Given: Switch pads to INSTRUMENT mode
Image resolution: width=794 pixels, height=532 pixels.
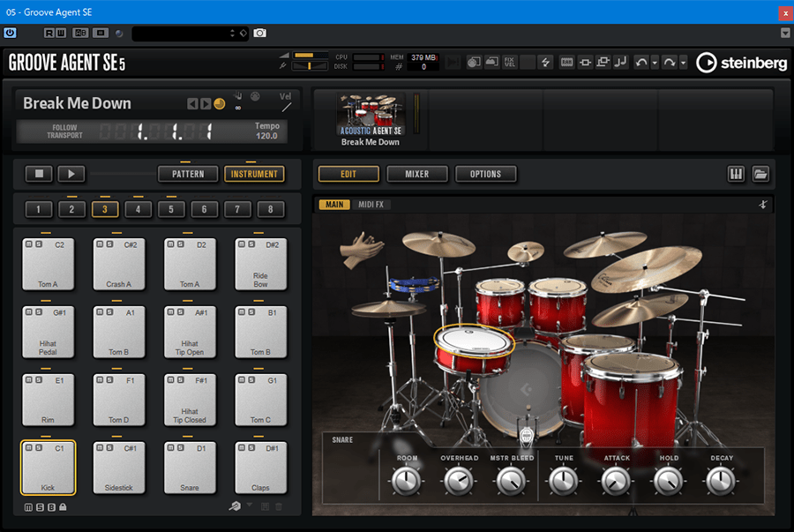Looking at the screenshot, I should [x=254, y=174].
